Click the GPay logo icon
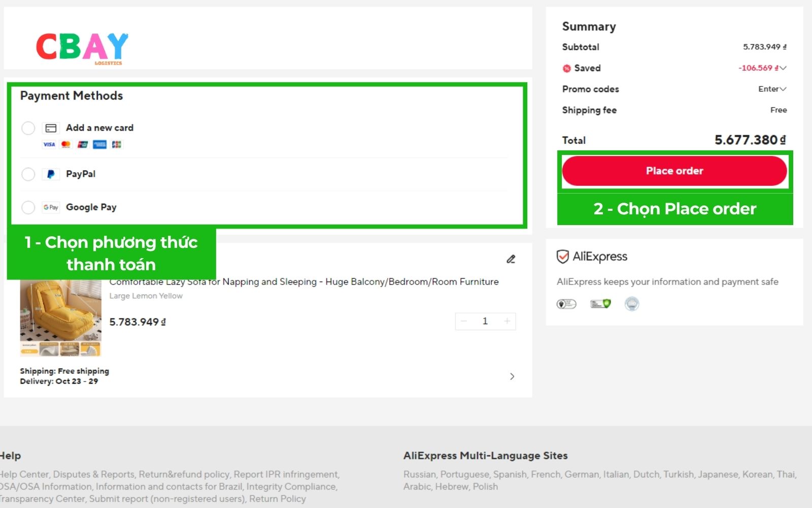Viewport: 812px width, 508px height. click(51, 207)
